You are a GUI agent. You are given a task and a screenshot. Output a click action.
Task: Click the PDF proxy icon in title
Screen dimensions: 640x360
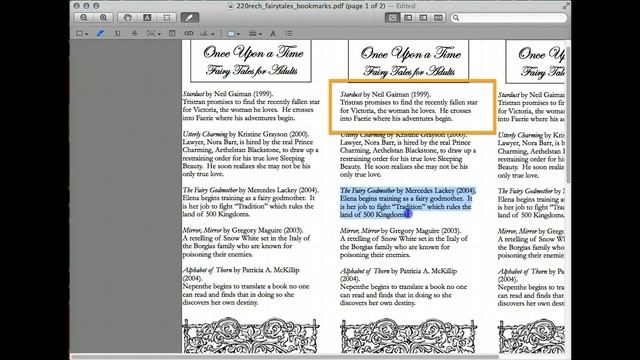pos(231,6)
